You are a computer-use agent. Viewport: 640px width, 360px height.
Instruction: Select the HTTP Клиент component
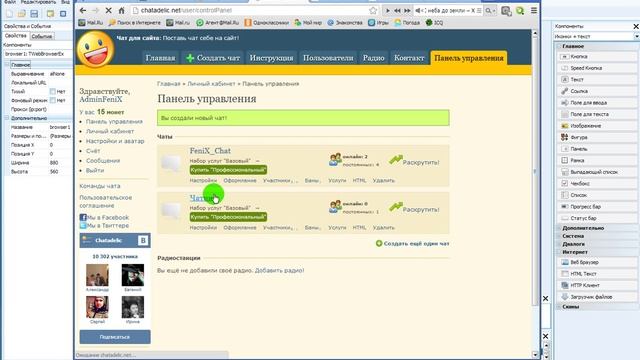tap(596, 285)
